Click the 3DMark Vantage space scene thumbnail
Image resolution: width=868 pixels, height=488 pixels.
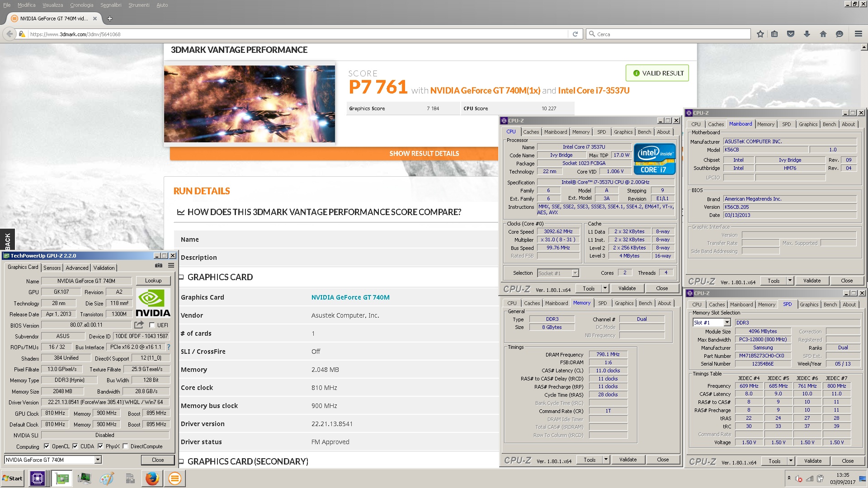250,104
